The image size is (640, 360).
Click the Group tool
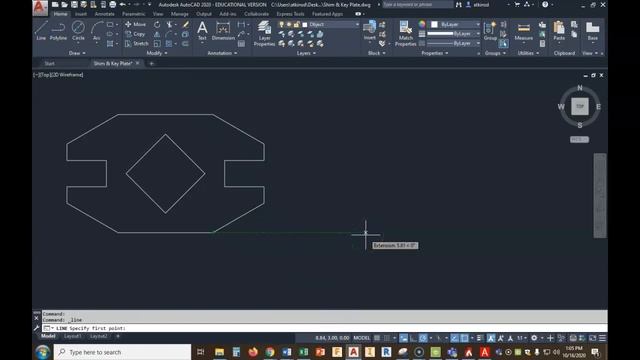click(490, 31)
